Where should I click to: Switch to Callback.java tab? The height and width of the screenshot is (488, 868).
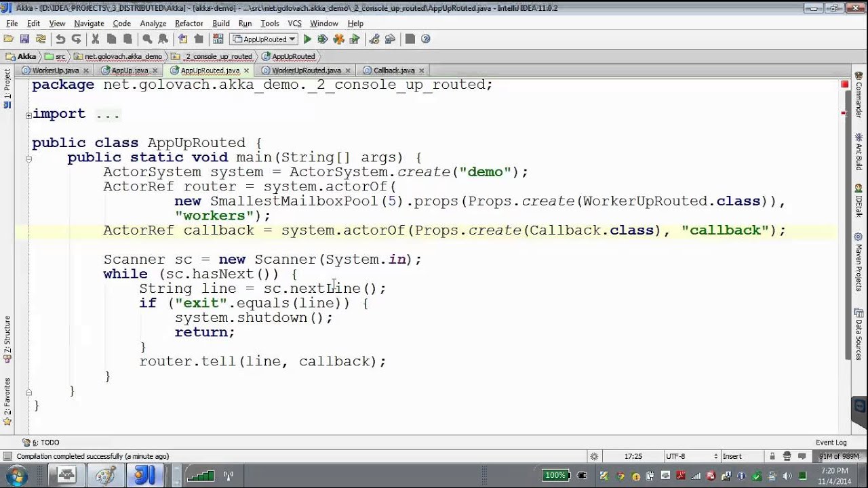[393, 70]
